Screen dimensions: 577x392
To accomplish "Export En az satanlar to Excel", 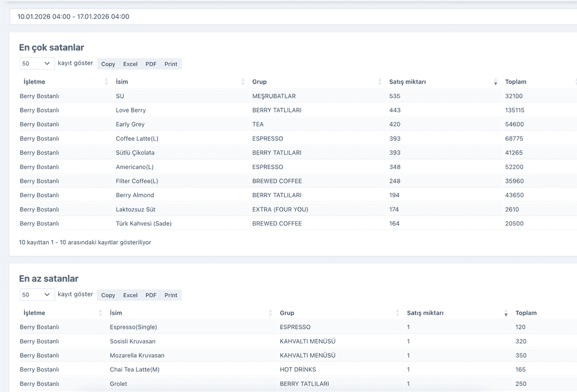I will click(x=130, y=295).
